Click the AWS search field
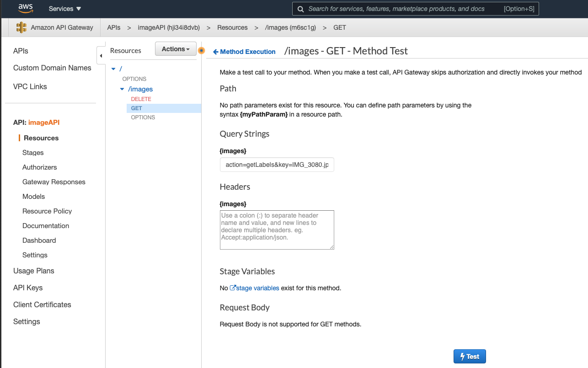588x368 pixels. click(x=415, y=9)
